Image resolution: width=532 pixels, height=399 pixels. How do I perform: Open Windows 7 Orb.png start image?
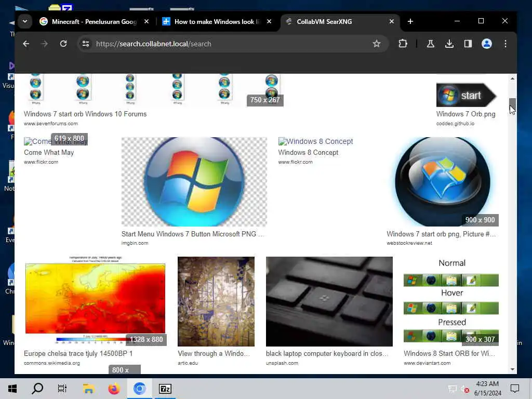point(467,95)
